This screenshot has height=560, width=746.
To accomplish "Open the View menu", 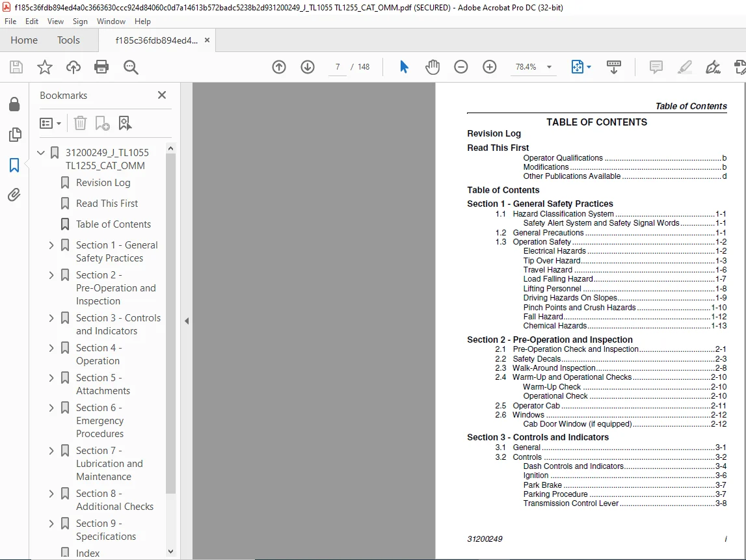I will click(55, 21).
